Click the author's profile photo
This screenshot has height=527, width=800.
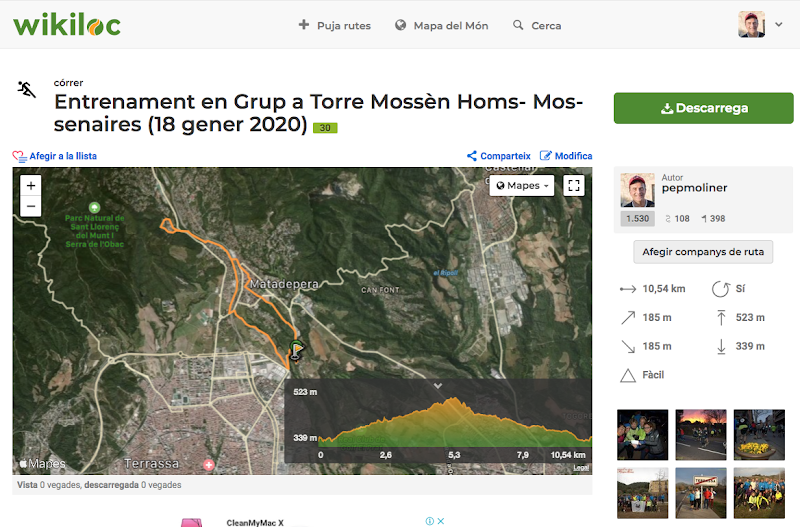[637, 190]
